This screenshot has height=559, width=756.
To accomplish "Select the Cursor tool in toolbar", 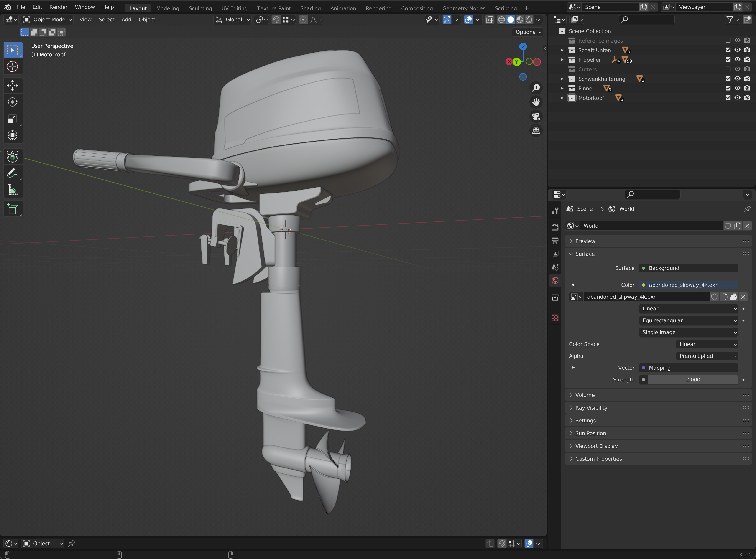I will point(13,67).
